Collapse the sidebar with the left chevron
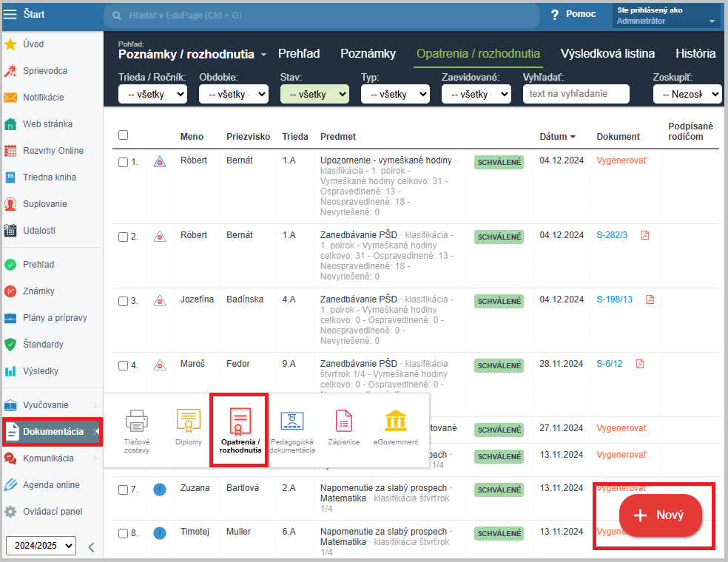 click(x=92, y=547)
